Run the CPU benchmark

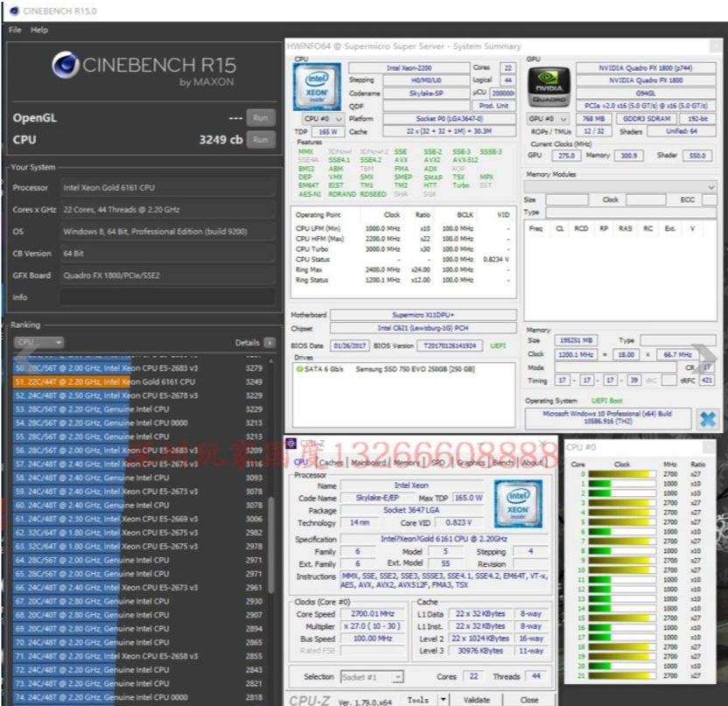[x=261, y=139]
